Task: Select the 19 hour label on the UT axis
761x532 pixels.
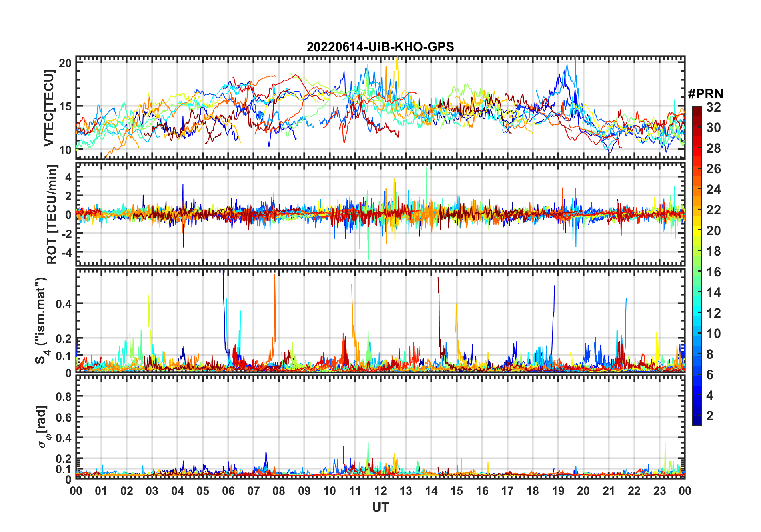Action: pos(558,491)
